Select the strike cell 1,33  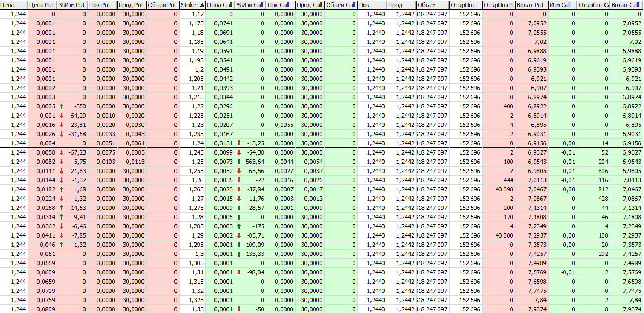(x=193, y=309)
